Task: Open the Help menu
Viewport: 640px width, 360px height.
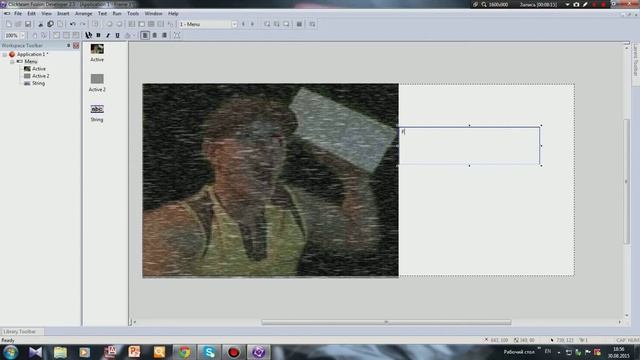Action: click(173, 13)
